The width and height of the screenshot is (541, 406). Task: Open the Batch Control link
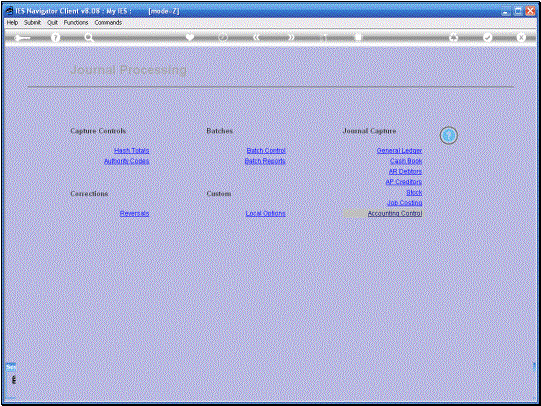[x=266, y=150]
